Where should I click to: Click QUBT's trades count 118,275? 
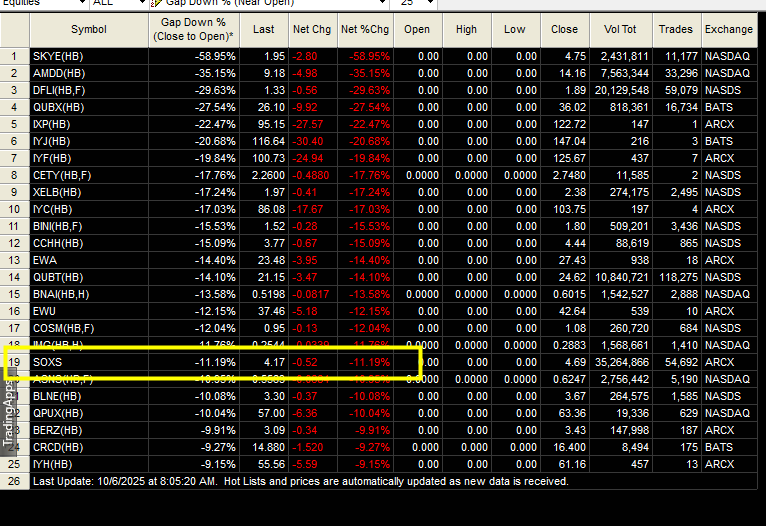(677, 277)
